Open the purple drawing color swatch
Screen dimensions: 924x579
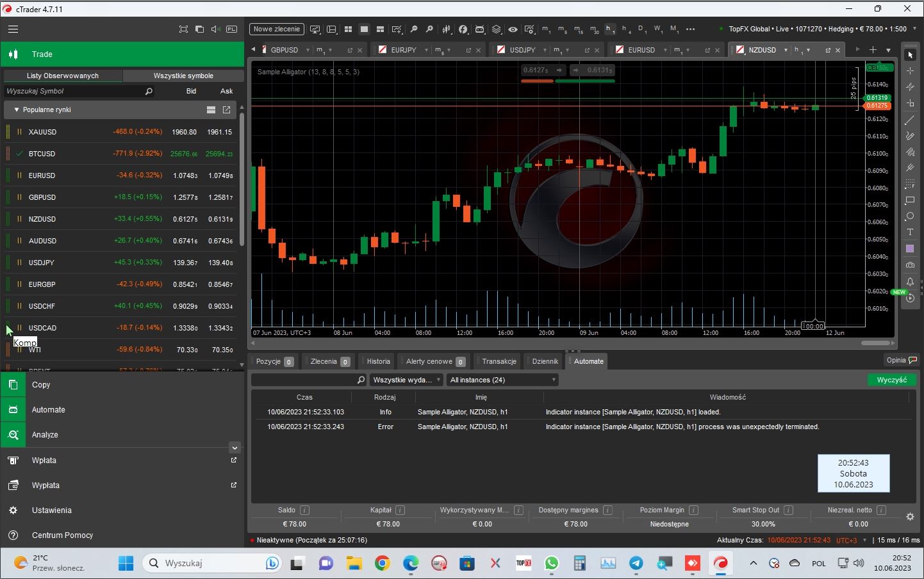pyautogui.click(x=910, y=249)
